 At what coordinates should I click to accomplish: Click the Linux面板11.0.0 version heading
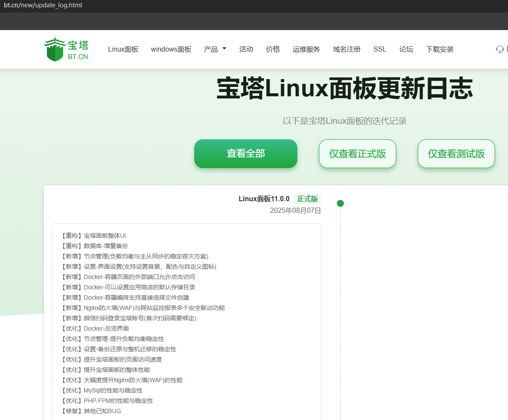(264, 199)
